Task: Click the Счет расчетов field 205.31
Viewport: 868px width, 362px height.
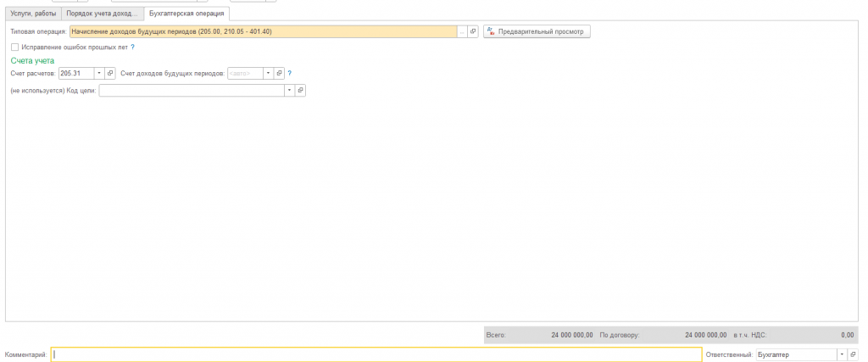Action: point(75,73)
